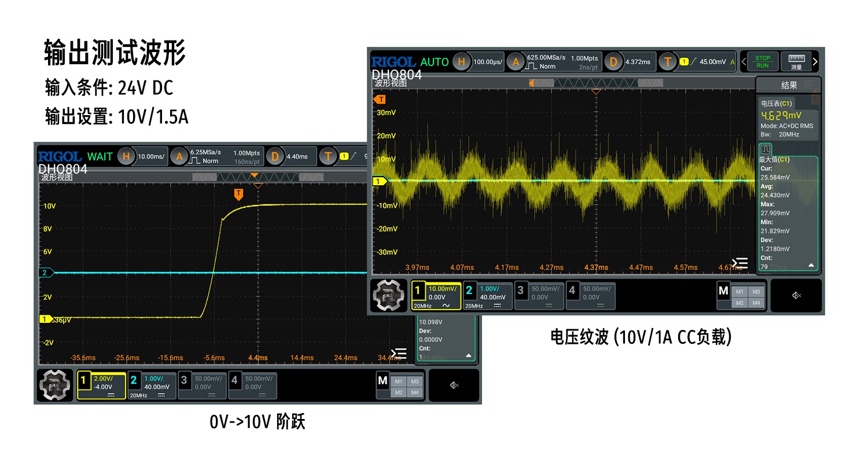Open delay (D) settings on ripple scope
This screenshot has height=463, width=868.
pyautogui.click(x=613, y=61)
